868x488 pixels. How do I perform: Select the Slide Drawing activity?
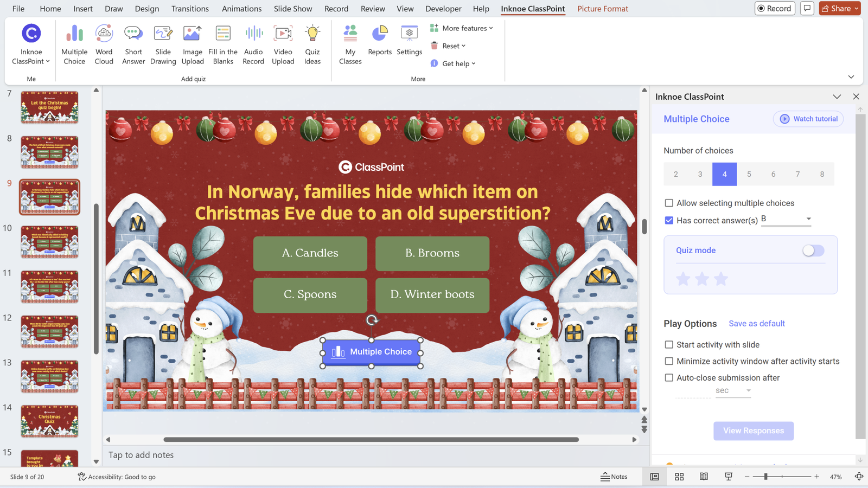click(x=163, y=44)
